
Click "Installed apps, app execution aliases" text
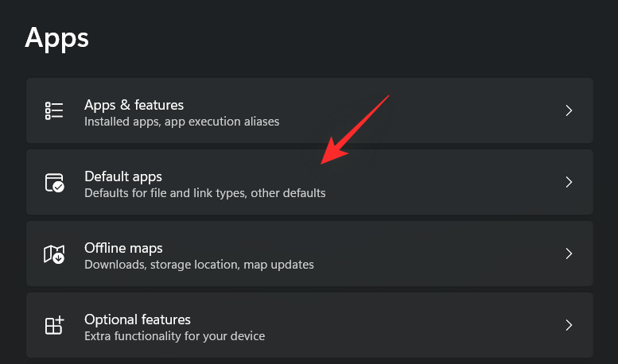click(x=181, y=122)
